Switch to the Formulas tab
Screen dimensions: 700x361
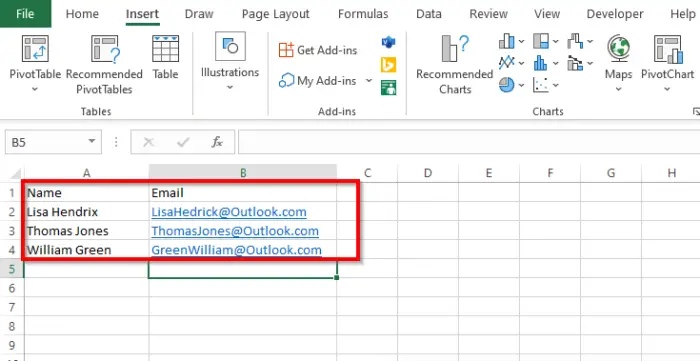click(x=363, y=14)
